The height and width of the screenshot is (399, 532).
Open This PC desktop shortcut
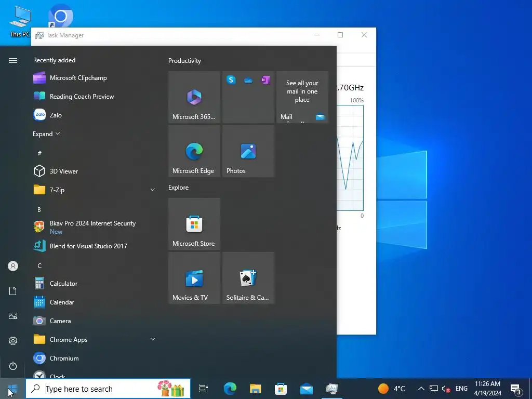(x=20, y=21)
